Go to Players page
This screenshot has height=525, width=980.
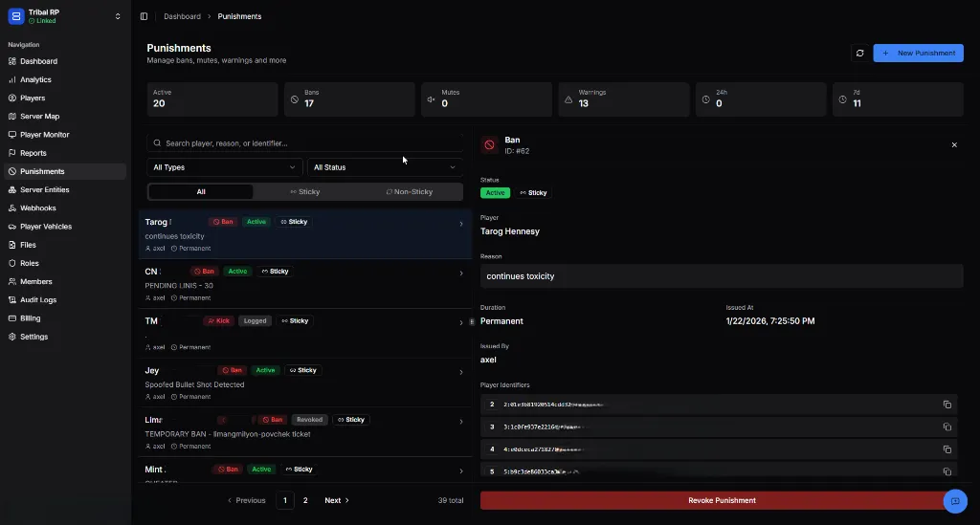click(33, 98)
